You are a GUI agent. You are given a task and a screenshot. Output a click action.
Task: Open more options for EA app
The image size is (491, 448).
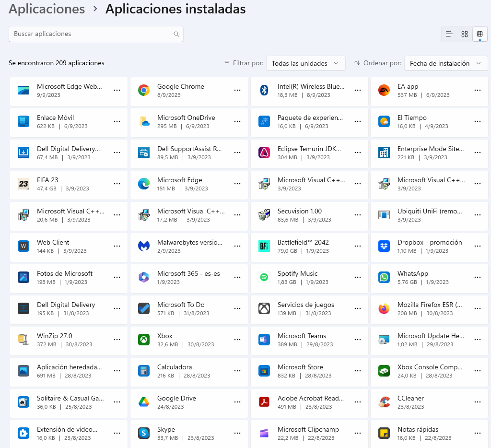[478, 90]
